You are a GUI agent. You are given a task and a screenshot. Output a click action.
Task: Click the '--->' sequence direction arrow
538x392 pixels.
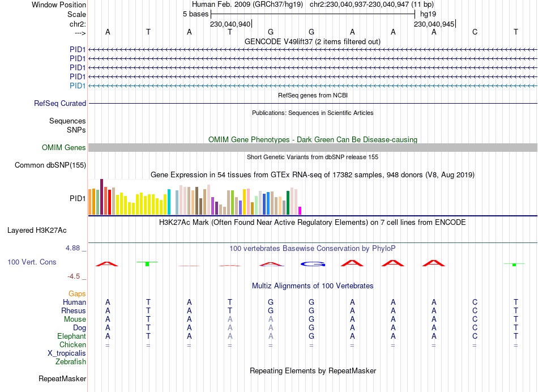coord(80,33)
